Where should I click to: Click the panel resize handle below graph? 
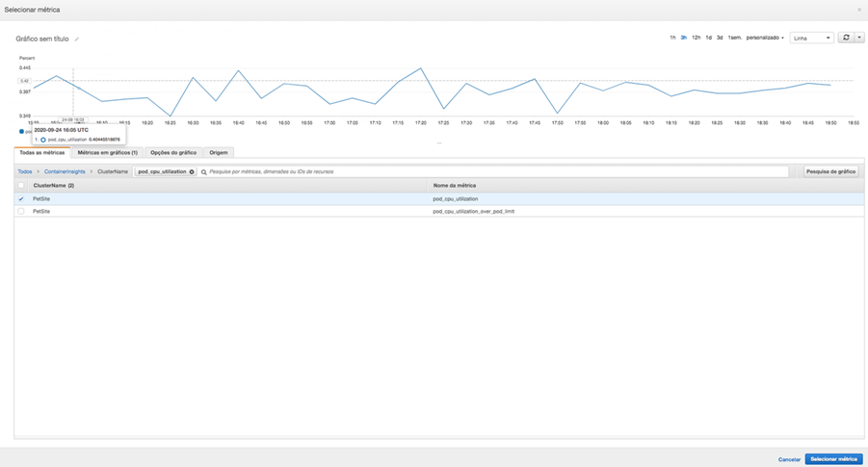[439, 143]
